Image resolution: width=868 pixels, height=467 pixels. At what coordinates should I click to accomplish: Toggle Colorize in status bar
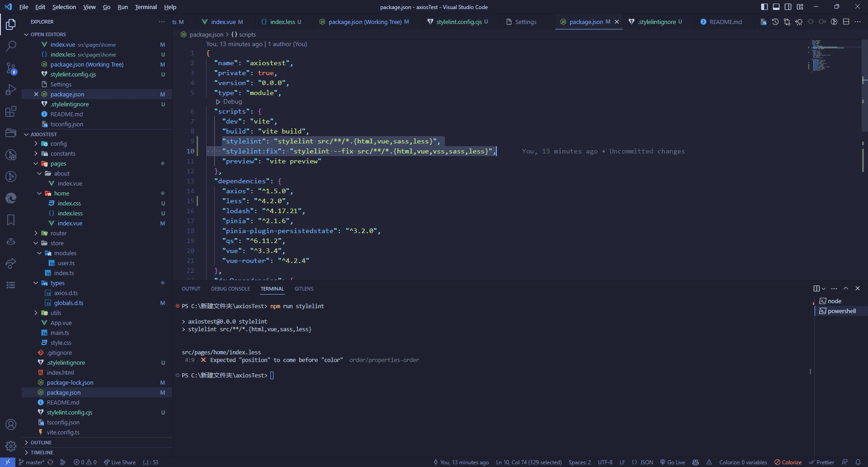[x=788, y=462]
